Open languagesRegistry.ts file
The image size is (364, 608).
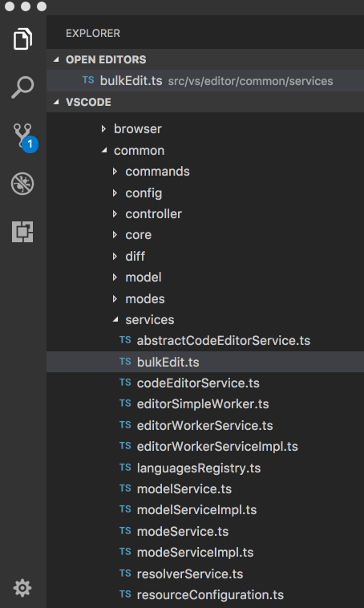coord(199,468)
